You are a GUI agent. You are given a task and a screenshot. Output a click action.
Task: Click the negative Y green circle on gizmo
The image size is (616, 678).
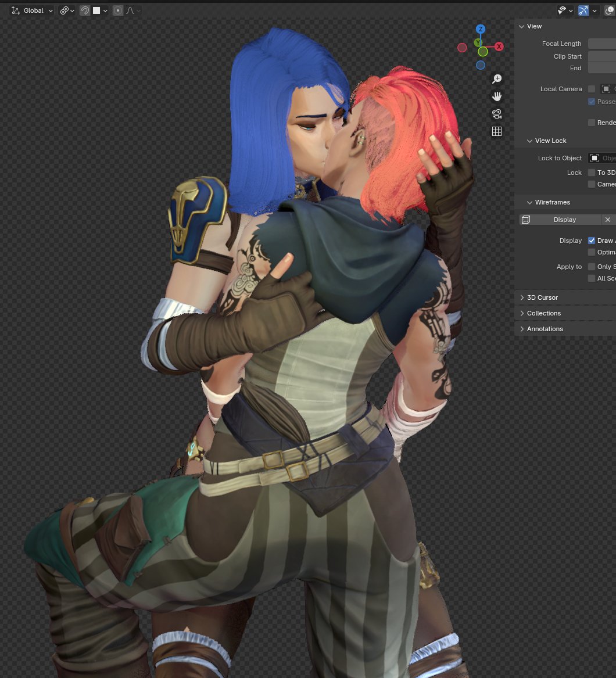coord(483,52)
